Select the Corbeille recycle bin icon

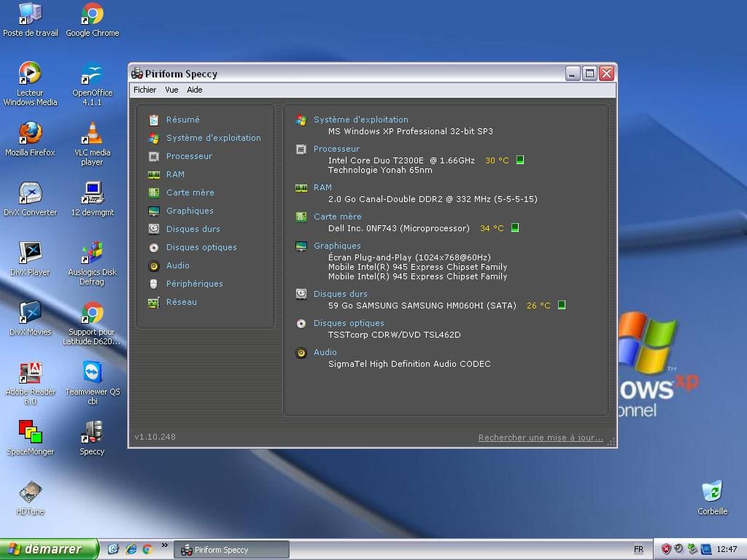pos(712,498)
